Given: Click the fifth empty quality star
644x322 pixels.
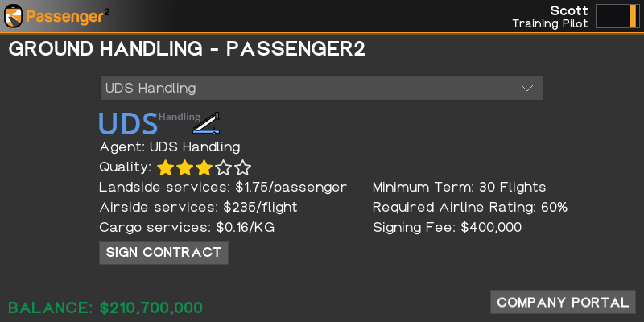Looking at the screenshot, I should [243, 167].
